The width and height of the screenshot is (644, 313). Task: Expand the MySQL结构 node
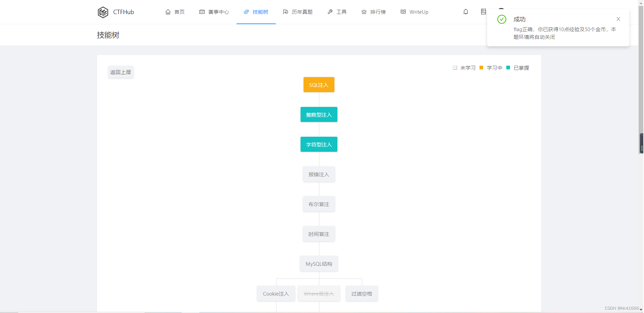click(319, 264)
